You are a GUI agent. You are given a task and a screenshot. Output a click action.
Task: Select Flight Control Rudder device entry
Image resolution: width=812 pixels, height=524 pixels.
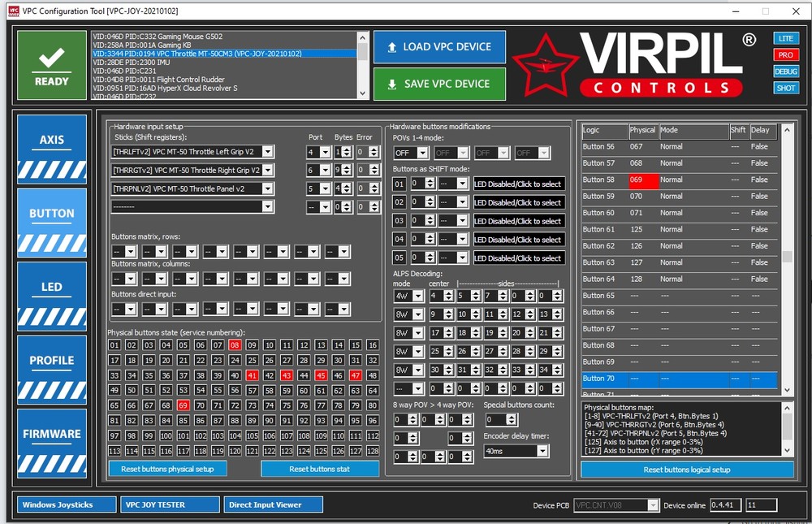[x=224, y=80]
